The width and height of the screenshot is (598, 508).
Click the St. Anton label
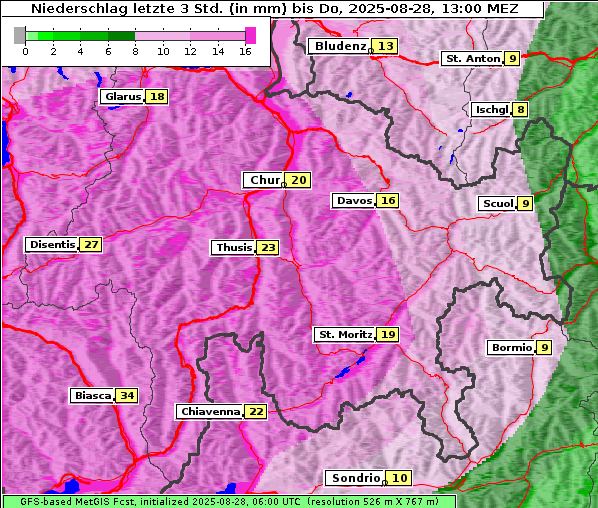(472, 59)
